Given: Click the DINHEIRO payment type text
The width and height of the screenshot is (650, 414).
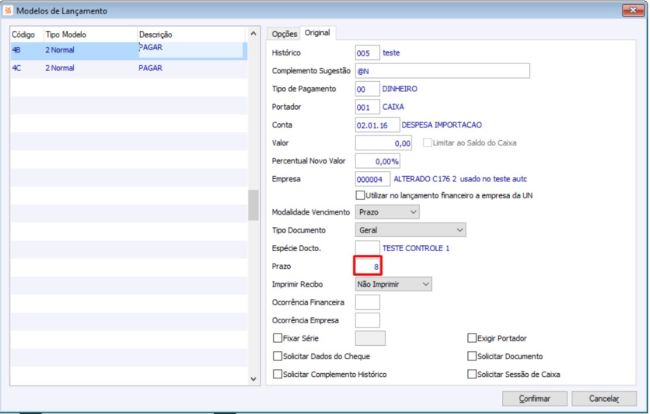Looking at the screenshot, I should point(400,89).
